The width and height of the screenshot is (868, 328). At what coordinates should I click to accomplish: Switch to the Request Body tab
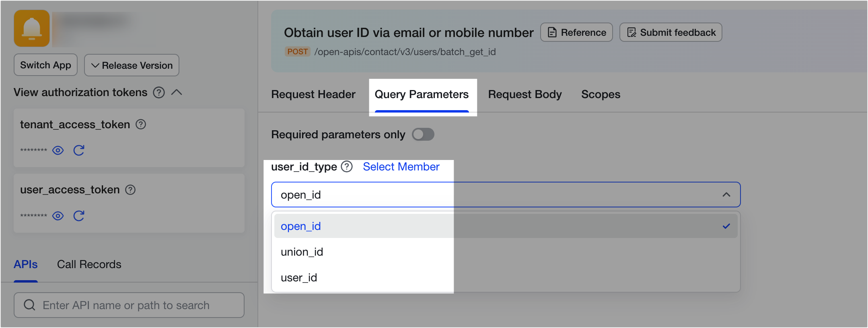[525, 94]
